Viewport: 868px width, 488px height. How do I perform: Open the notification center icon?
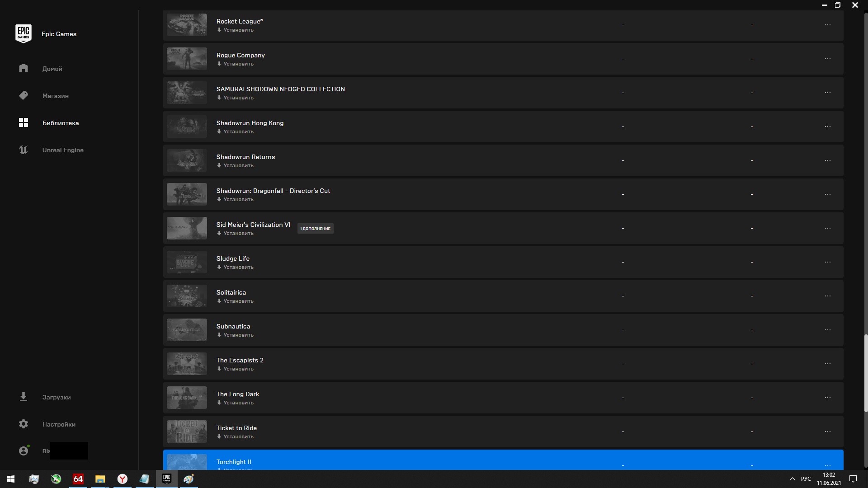point(853,479)
